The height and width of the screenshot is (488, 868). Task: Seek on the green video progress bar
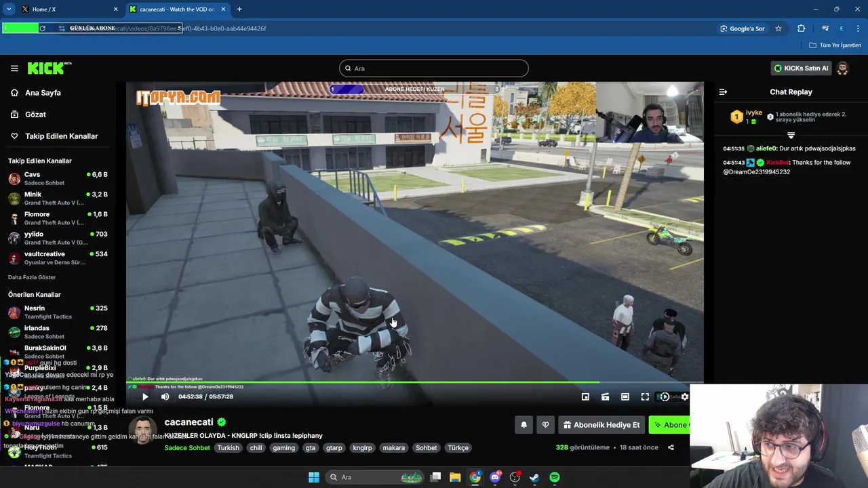tap(415, 382)
